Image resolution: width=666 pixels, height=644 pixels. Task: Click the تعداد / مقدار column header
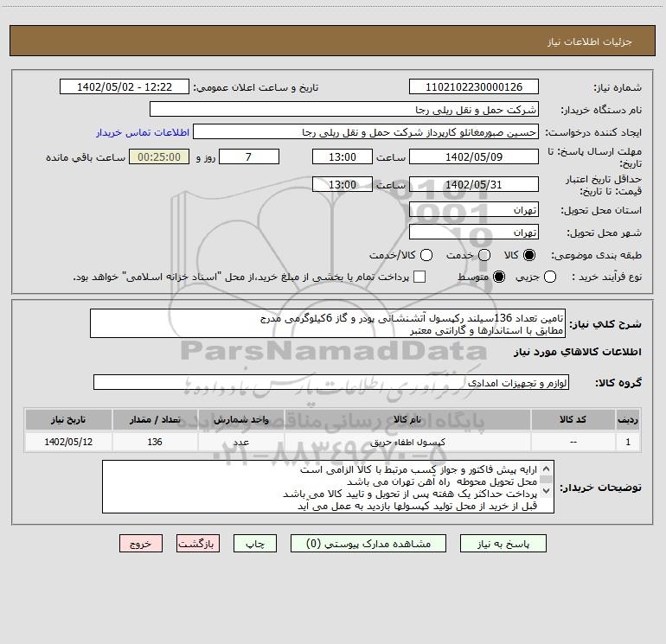155,419
